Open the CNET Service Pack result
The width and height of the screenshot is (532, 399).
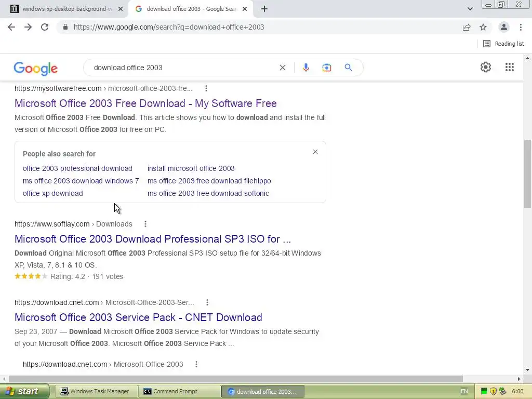point(138,317)
